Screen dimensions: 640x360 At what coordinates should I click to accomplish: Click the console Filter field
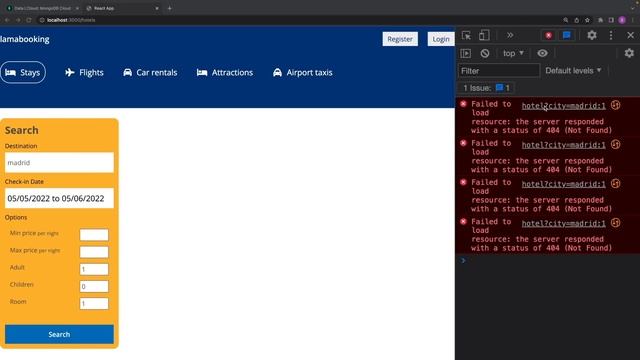(499, 71)
